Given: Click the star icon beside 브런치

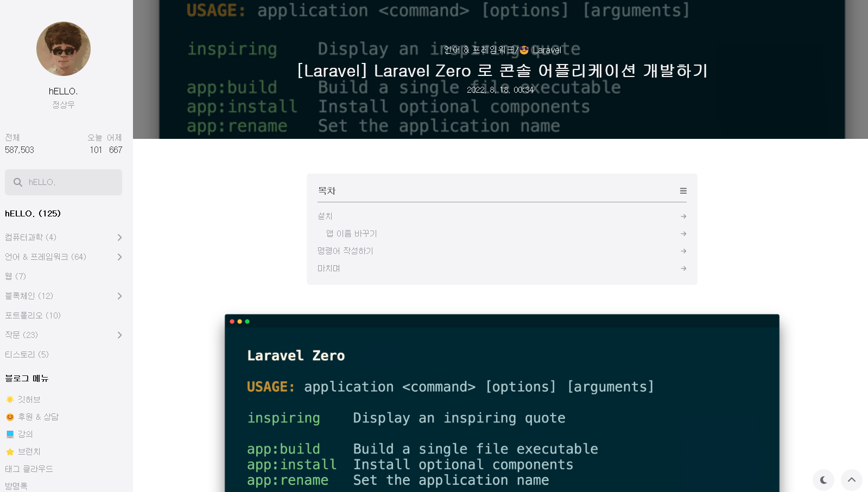Looking at the screenshot, I should [10, 451].
